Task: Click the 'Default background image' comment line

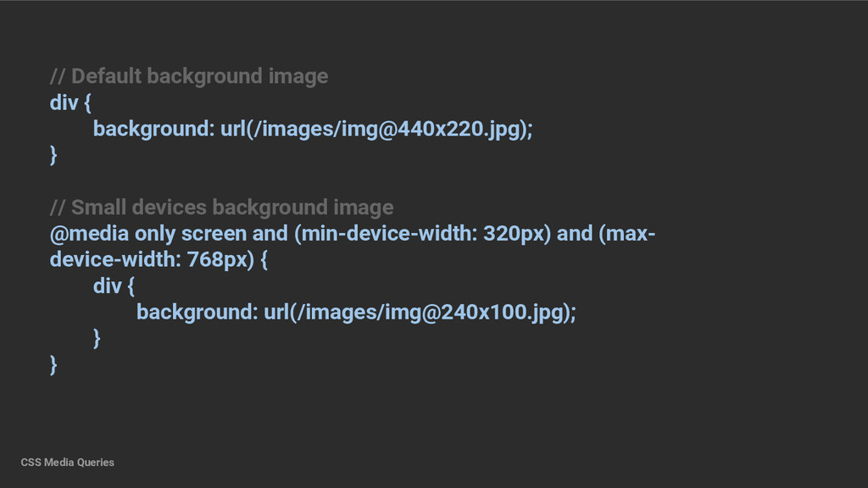Action: [x=189, y=76]
